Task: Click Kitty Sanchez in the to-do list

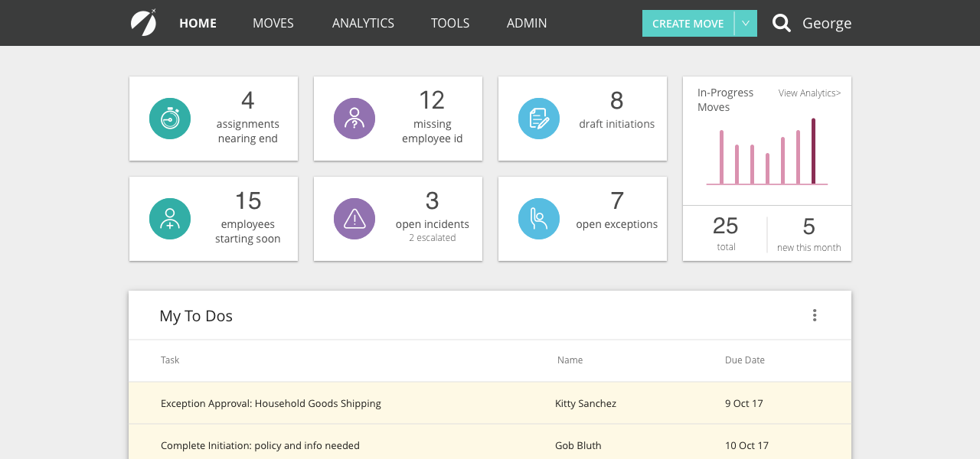Action: tap(586, 403)
